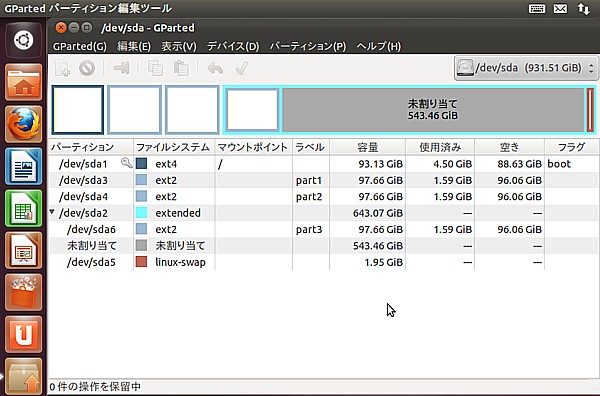
Task: Open the 表示(V) menu
Action: (x=179, y=46)
